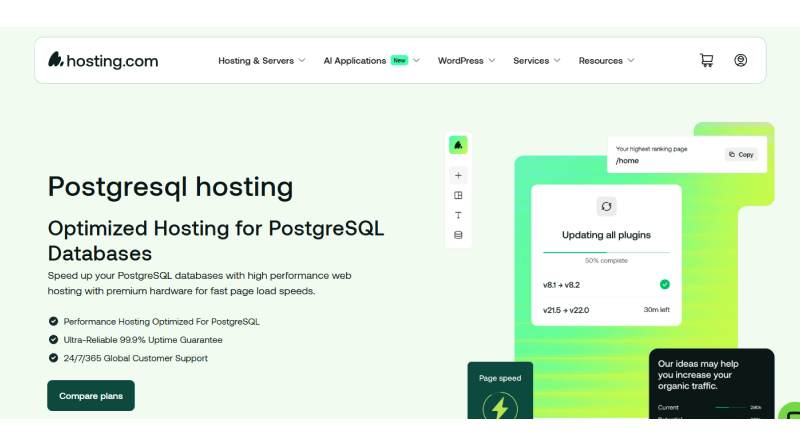Click the Optimized Hosting for PostgreSQL Databases subheading

[216, 241]
